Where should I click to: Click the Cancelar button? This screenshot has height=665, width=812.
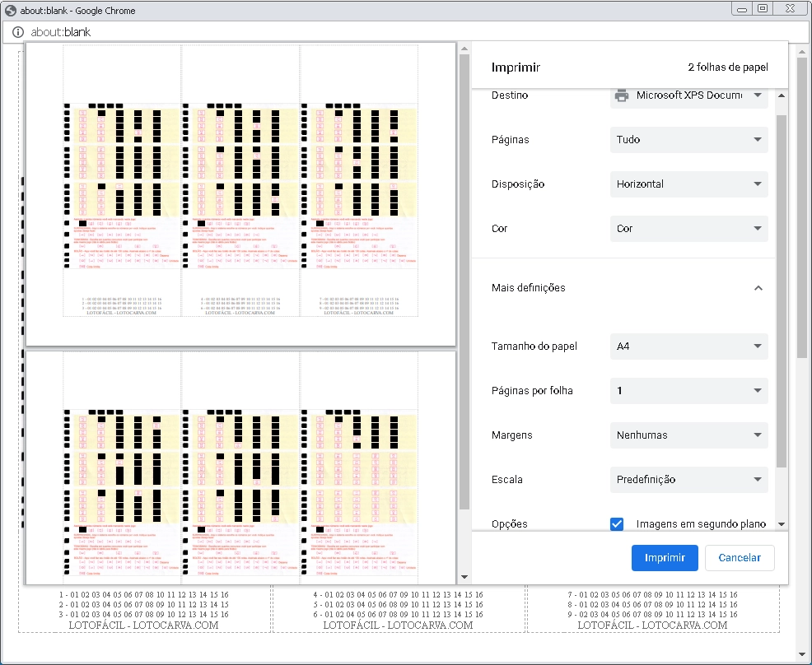pos(739,557)
